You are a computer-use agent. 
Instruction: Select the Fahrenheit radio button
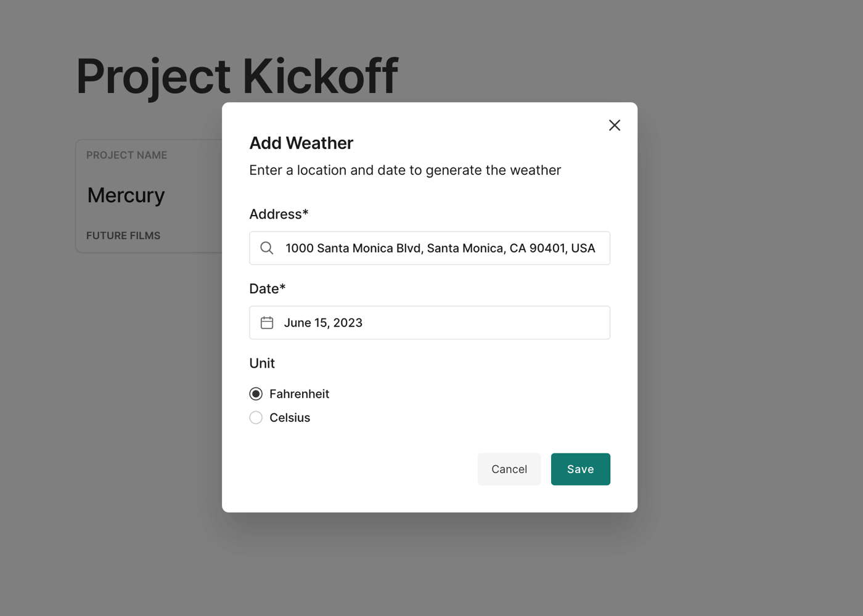(x=256, y=394)
